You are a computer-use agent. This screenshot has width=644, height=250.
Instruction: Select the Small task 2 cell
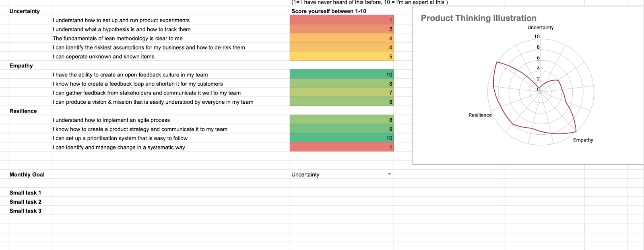pyautogui.click(x=25, y=202)
